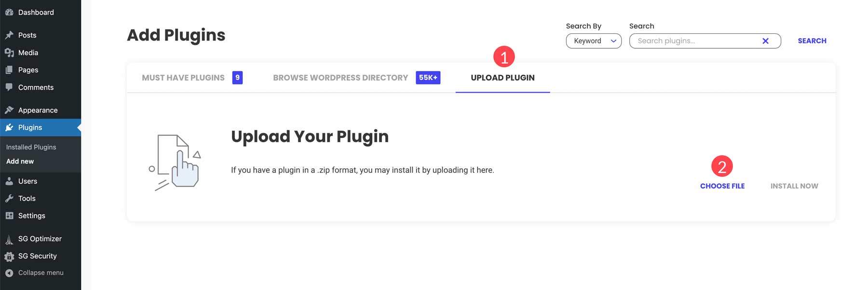Clear search with the X icon
This screenshot has width=868, height=290.
pos(765,41)
